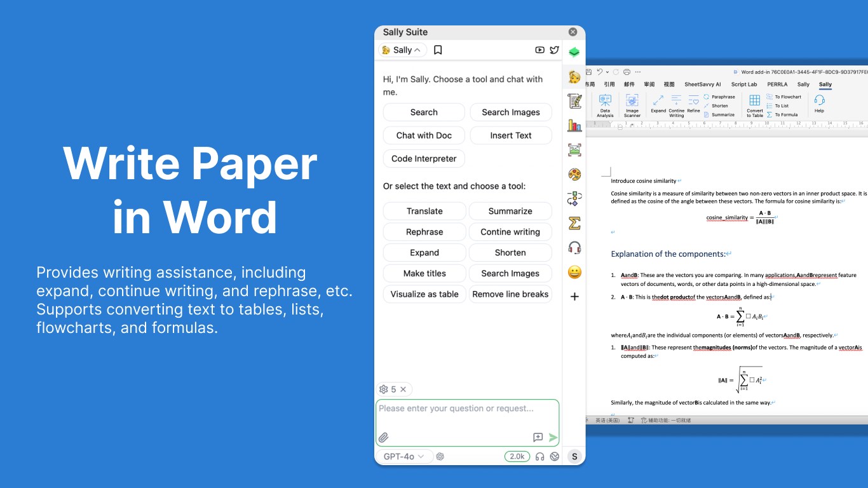
Task: Click the Visualize as table button
Action: [x=424, y=294]
